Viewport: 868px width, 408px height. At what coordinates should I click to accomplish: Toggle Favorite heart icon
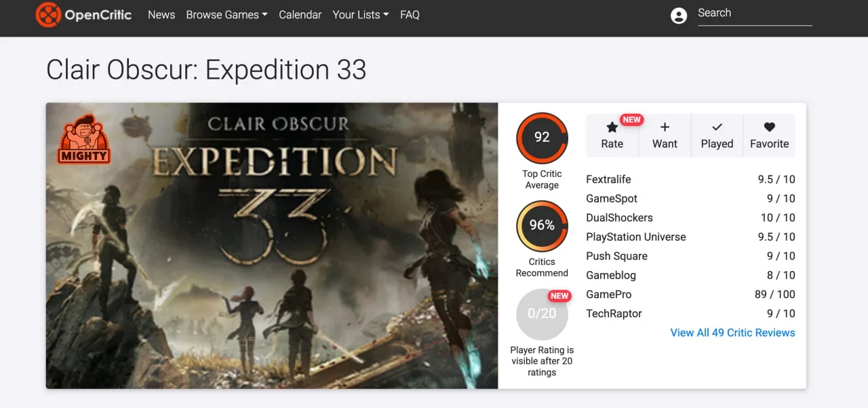(x=769, y=127)
